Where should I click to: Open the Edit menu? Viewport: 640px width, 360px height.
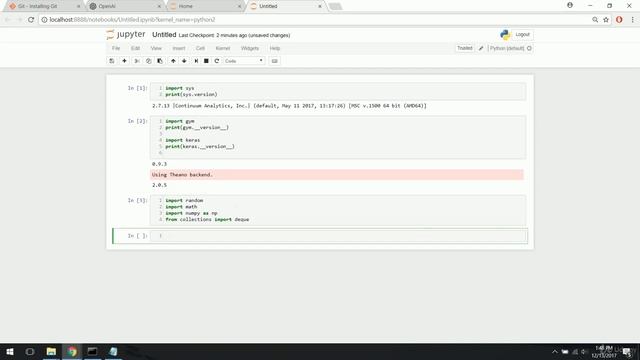[x=135, y=48]
